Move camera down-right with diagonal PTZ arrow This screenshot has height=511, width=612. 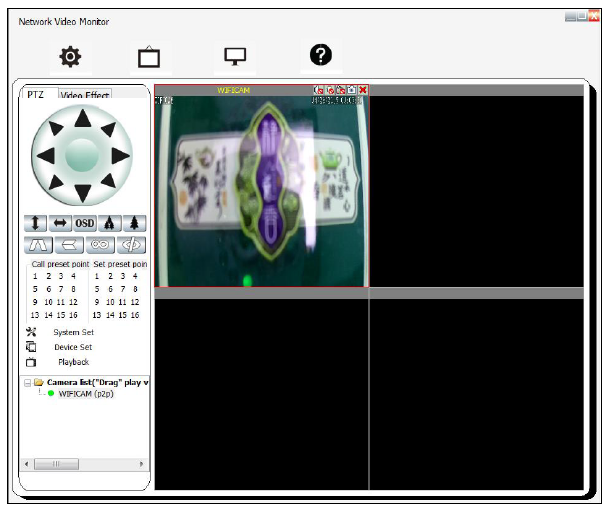click(109, 181)
